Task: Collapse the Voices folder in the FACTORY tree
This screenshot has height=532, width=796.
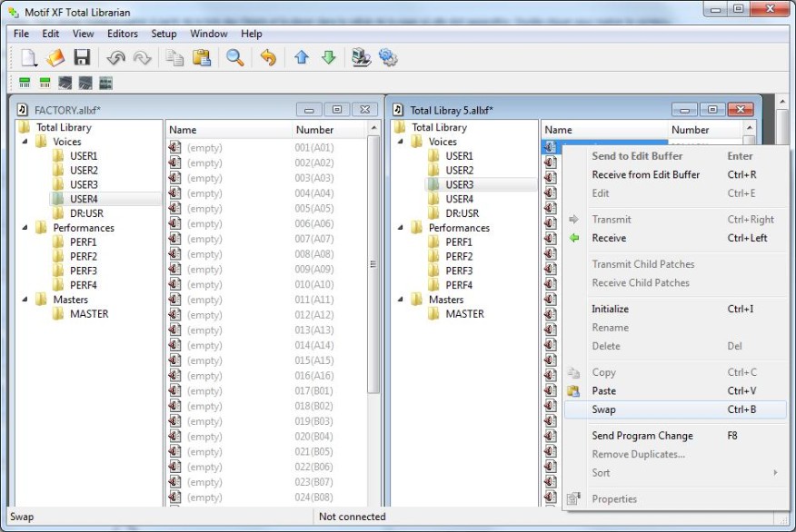Action: coord(25,142)
